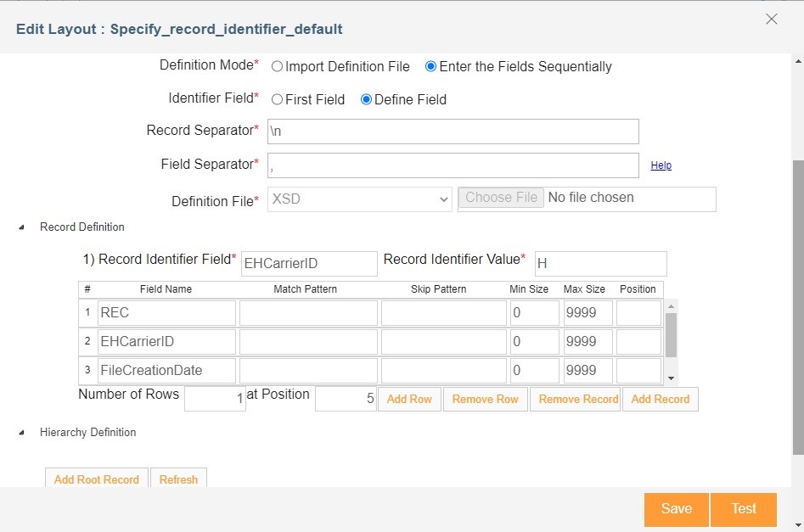804x532 pixels.
Task: Click the dialog scrollbar up arrow
Action: [x=798, y=61]
